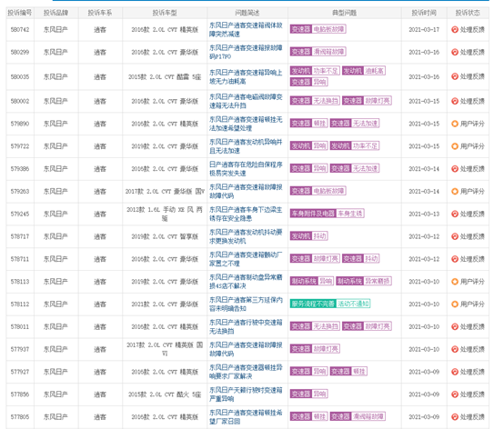The width and height of the screenshot is (504, 429).
Task: Click the 发动机 功率不足 tag in row 580035
Action: pyautogui.click(x=315, y=71)
